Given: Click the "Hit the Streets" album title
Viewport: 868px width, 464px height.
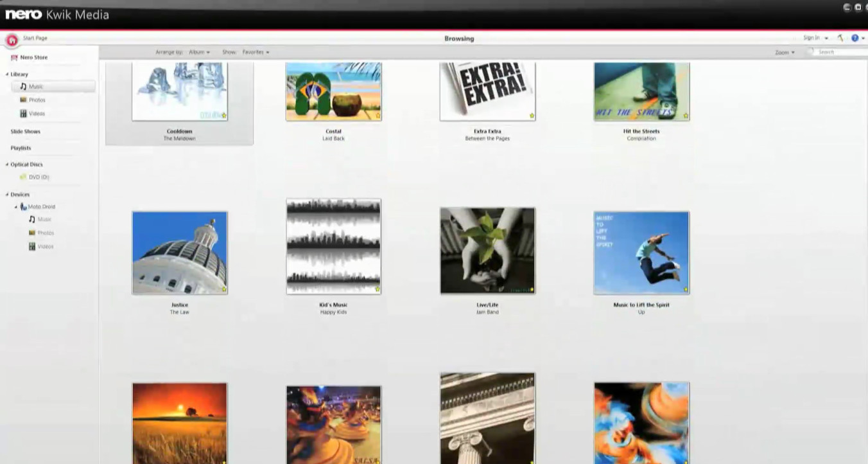Looking at the screenshot, I should point(641,131).
